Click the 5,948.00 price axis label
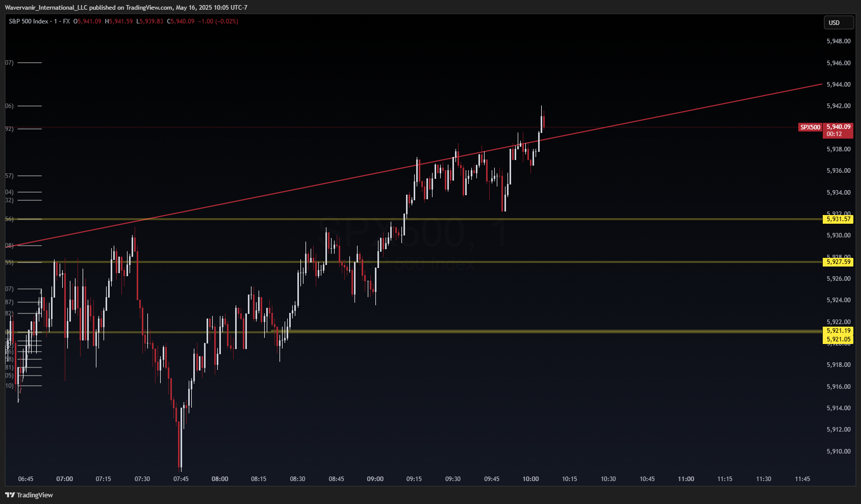The height and width of the screenshot is (504, 861). (839, 41)
